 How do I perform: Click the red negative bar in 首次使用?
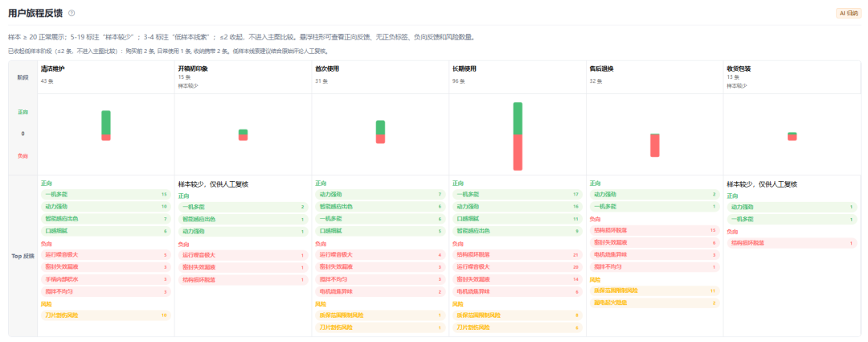point(380,139)
